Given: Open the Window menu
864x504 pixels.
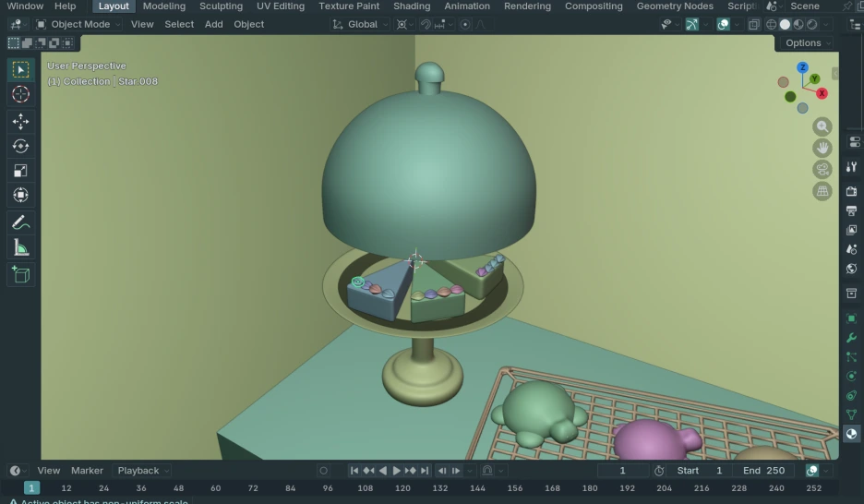Looking at the screenshot, I should pos(25,6).
